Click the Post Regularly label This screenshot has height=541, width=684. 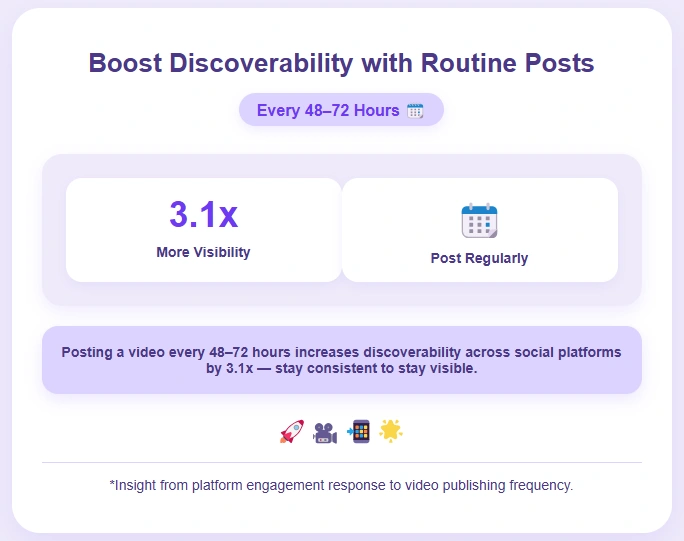pos(479,258)
